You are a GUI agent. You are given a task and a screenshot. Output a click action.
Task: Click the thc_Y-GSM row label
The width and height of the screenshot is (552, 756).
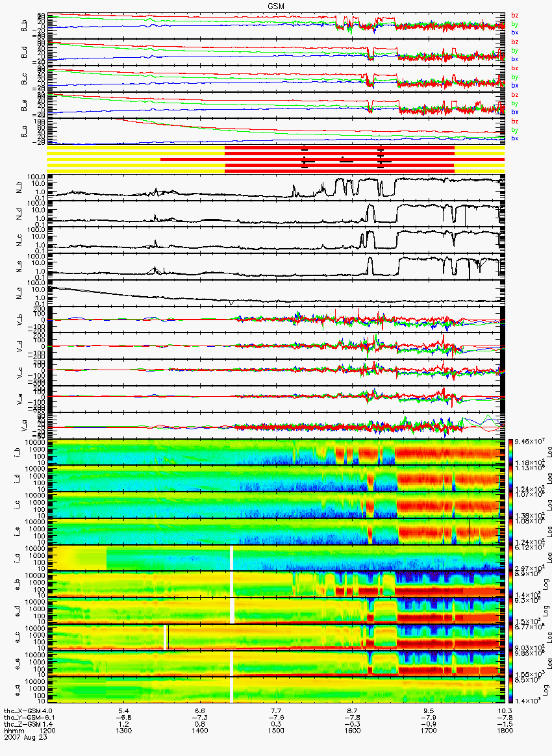click(21, 718)
